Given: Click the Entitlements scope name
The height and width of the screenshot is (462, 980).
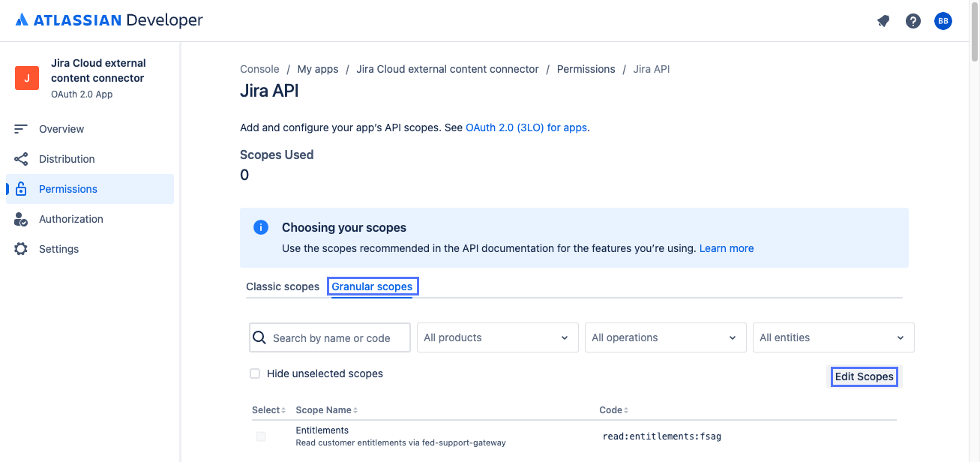Looking at the screenshot, I should pyautogui.click(x=322, y=430).
